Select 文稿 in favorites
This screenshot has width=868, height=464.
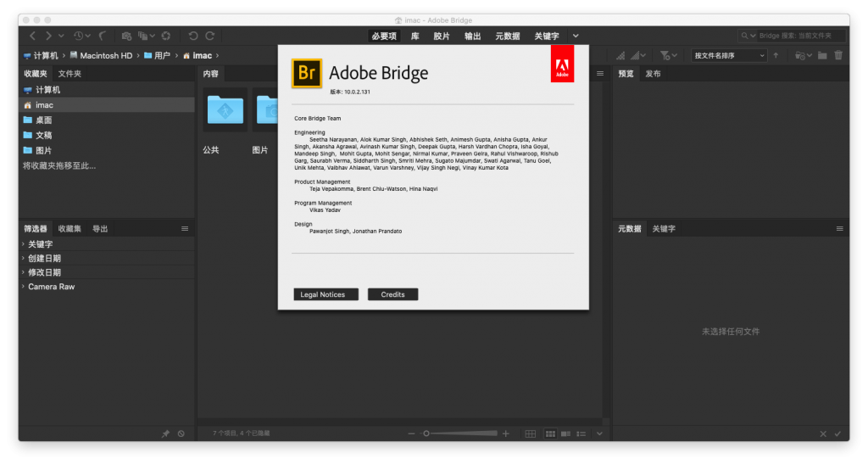107,135
